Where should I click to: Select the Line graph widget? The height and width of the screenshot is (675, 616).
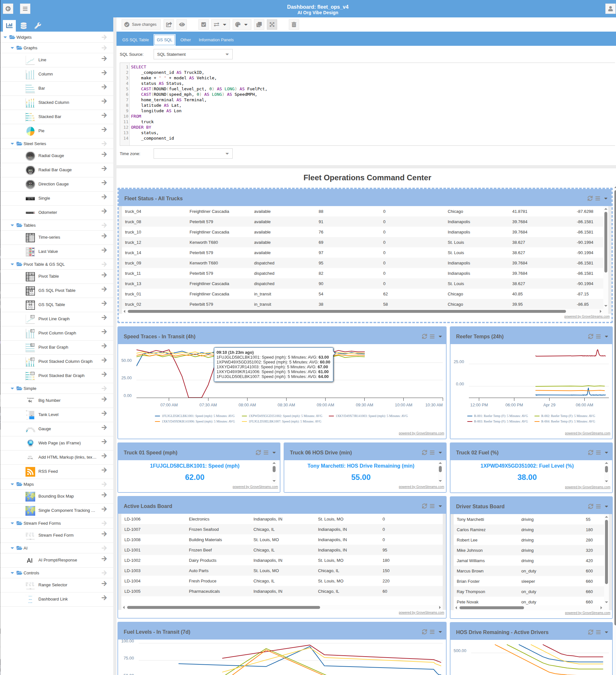pos(56,60)
